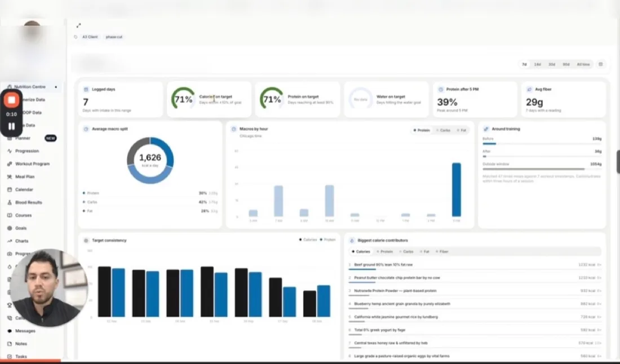Click the Courses book icon

click(10, 215)
